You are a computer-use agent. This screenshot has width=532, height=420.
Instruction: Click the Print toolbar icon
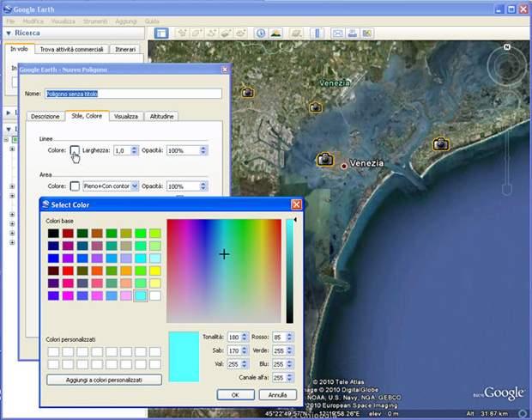pyautogui.click(x=352, y=33)
